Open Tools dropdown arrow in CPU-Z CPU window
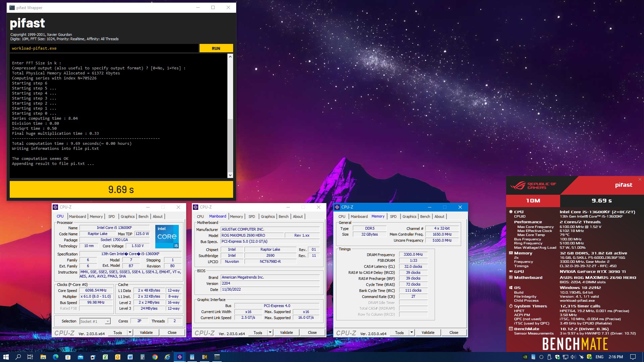Screen dimensions: 644x362 [130, 333]
